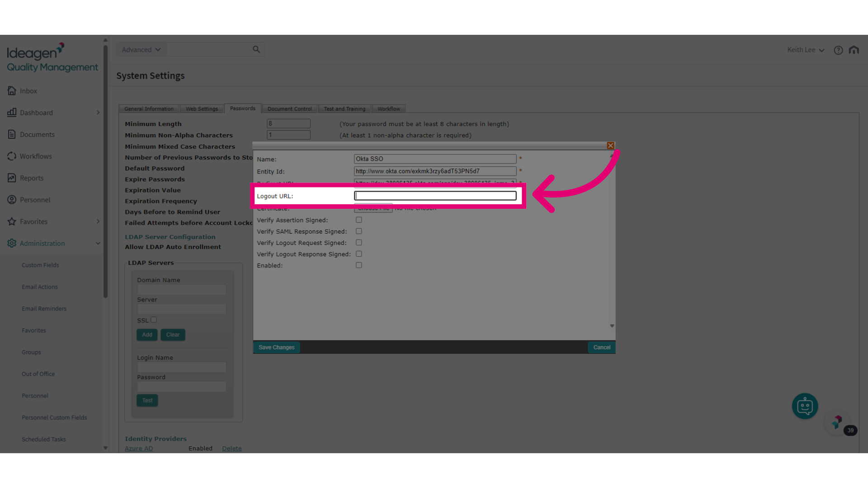
Task: Toggle Verify Logout Request Signed checkbox
Action: click(359, 242)
